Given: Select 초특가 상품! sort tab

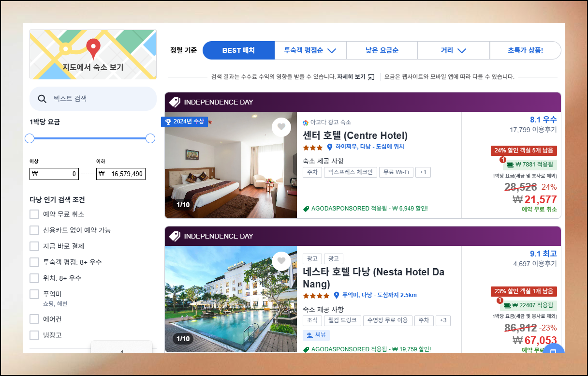Looking at the screenshot, I should (x=525, y=50).
